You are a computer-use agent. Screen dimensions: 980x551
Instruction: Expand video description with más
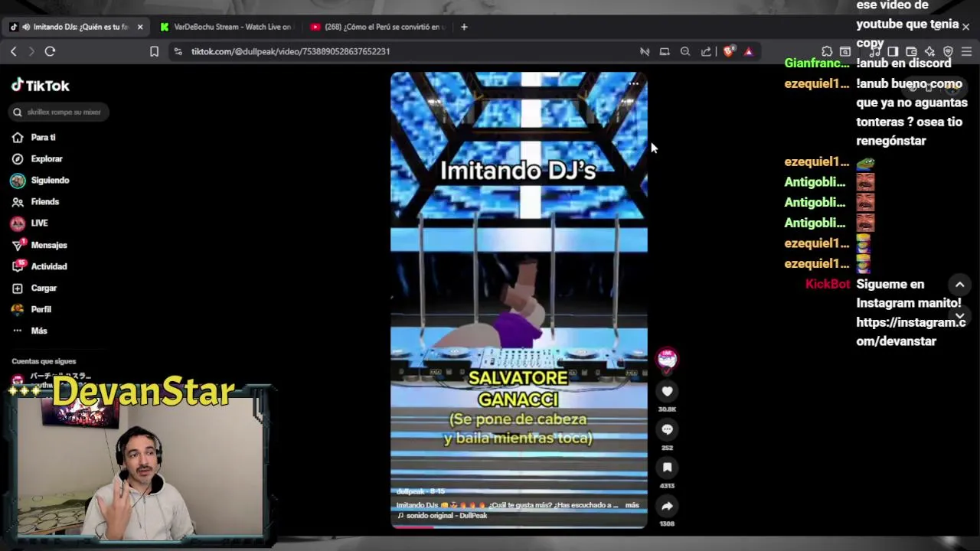[632, 505]
